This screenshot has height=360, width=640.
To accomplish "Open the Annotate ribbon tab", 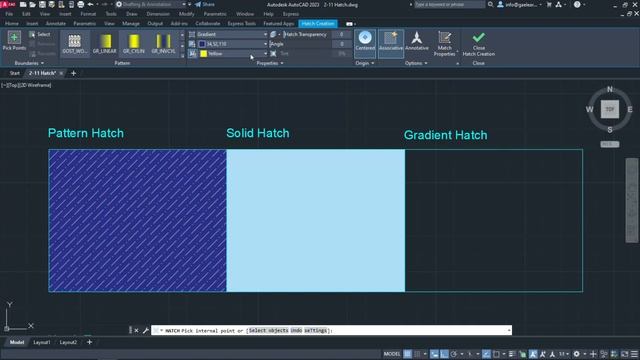I will (56, 24).
